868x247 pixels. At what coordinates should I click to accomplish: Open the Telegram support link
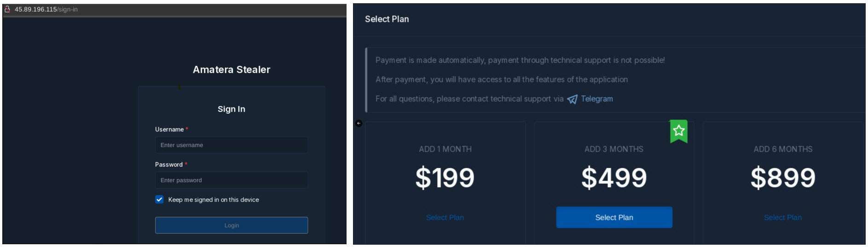[x=596, y=99]
